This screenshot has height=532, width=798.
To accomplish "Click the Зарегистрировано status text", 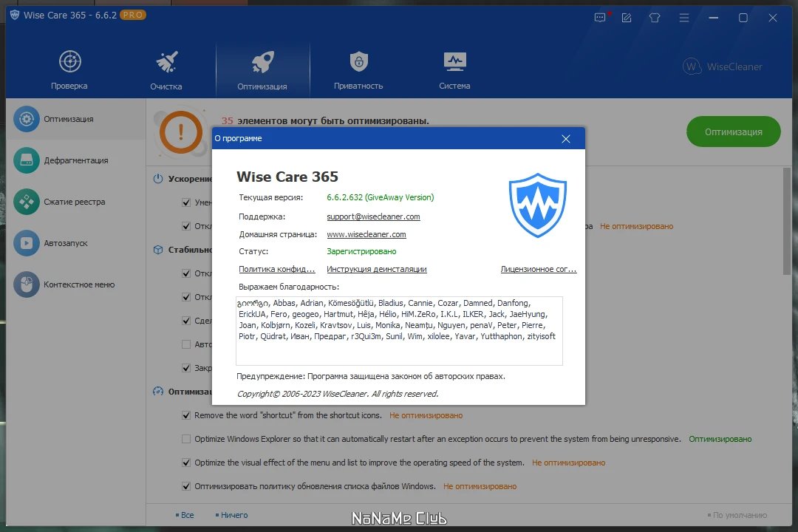I will [361, 251].
